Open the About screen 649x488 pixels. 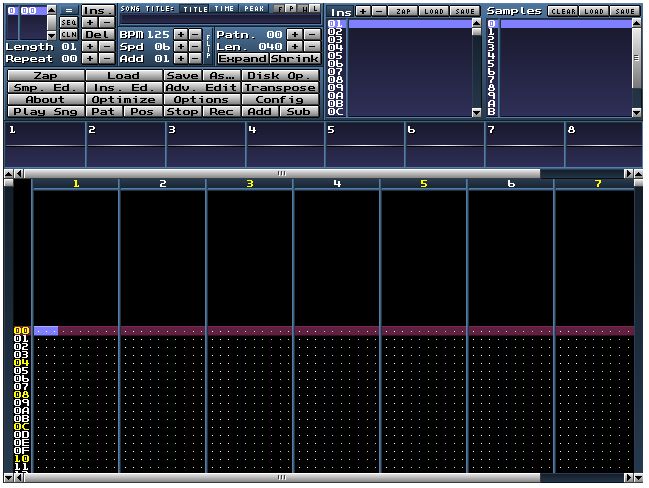[x=46, y=99]
